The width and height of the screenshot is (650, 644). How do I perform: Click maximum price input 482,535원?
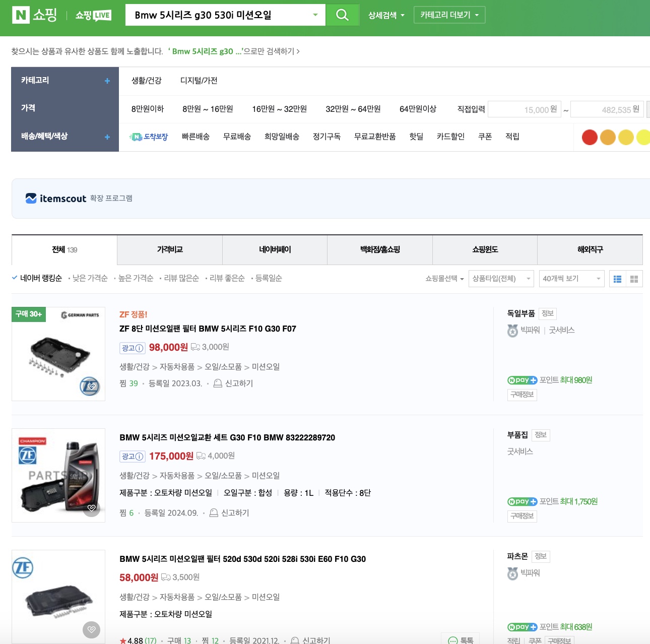pos(607,109)
